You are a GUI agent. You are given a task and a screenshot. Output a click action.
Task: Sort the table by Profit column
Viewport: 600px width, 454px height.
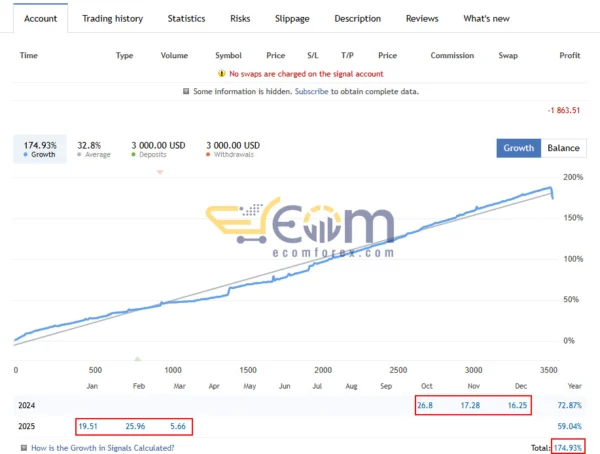(569, 55)
